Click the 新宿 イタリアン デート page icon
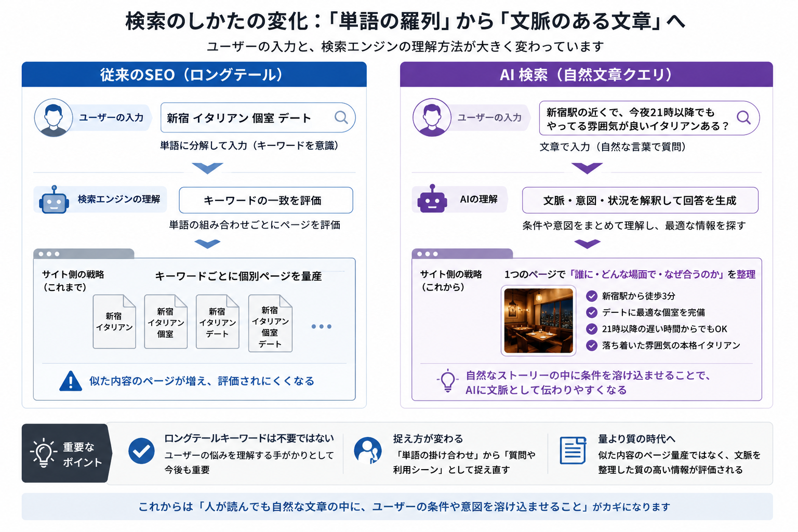Viewport: 798px width, 532px height. pos(218,322)
